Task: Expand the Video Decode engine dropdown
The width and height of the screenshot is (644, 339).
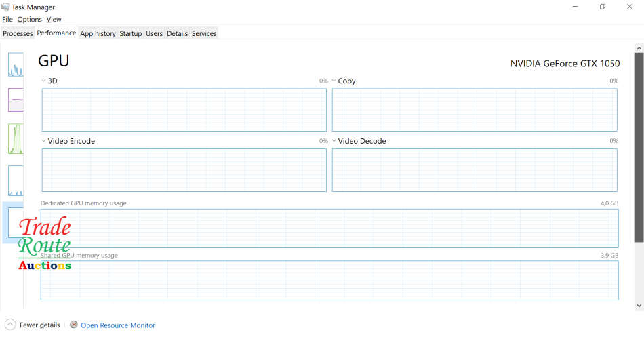Action: click(334, 141)
